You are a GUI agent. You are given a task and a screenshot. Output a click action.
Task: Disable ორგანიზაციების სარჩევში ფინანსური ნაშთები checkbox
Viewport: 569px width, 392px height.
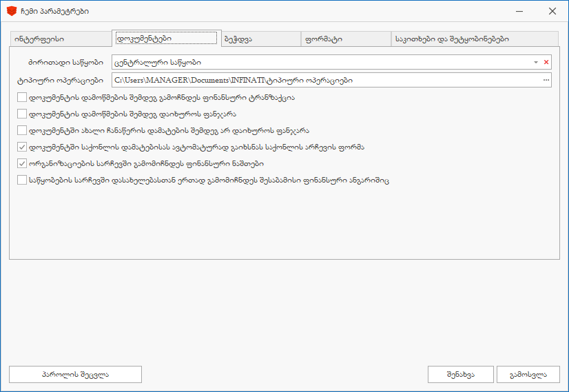pyautogui.click(x=22, y=164)
